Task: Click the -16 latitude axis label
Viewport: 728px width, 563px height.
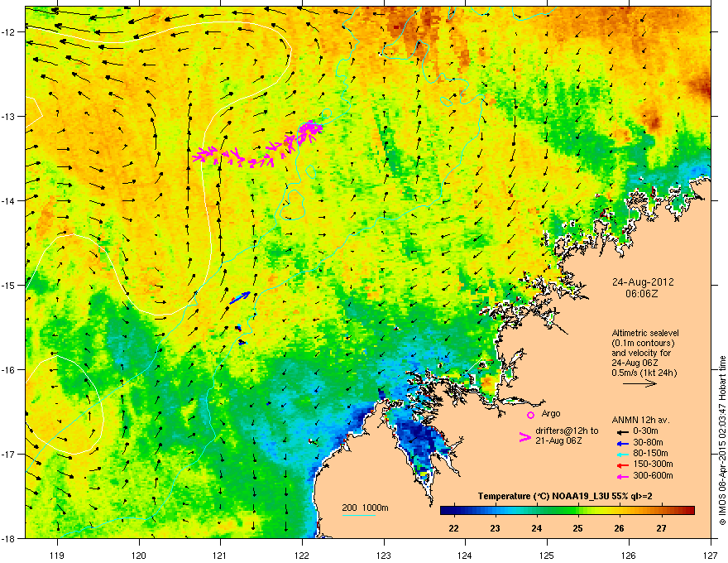Action: [8, 370]
